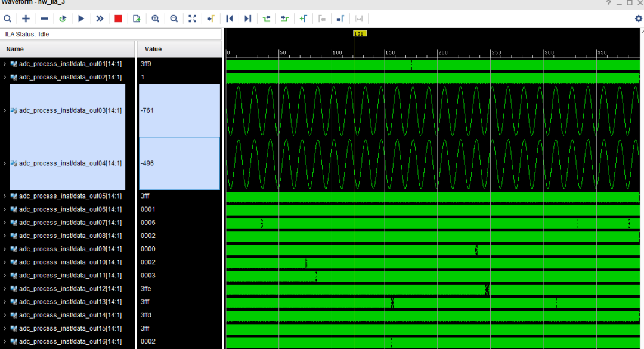Select signal adc_process_inst/data_out14[14:1]
644x349 pixels.
pos(70,315)
